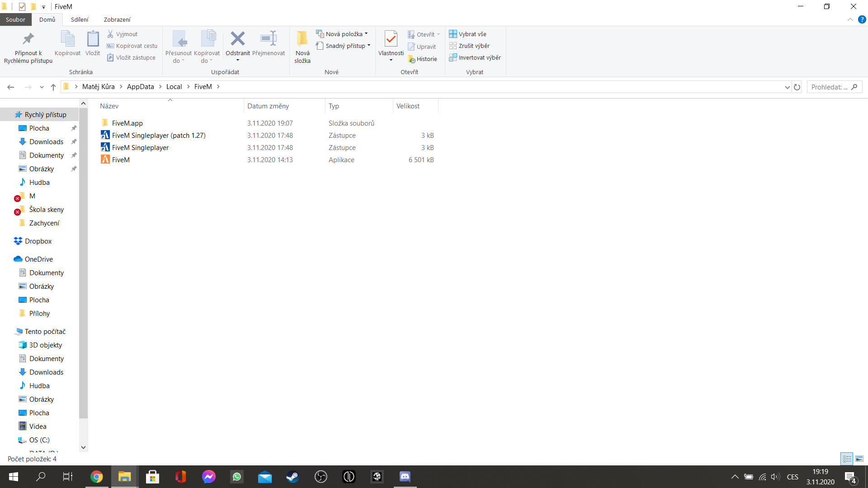The width and height of the screenshot is (868, 488).
Task: Open Steam from the taskbar
Action: click(292, 477)
